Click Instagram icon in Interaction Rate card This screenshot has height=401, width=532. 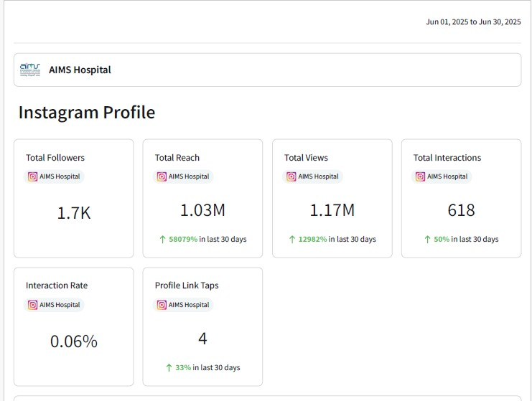point(32,305)
